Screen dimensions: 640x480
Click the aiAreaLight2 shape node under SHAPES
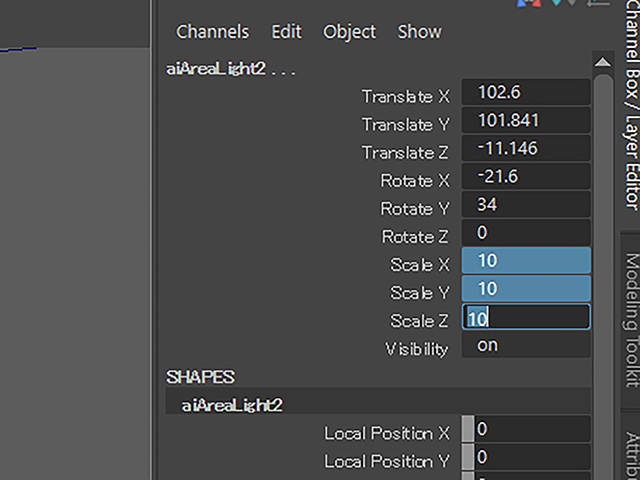(x=232, y=406)
